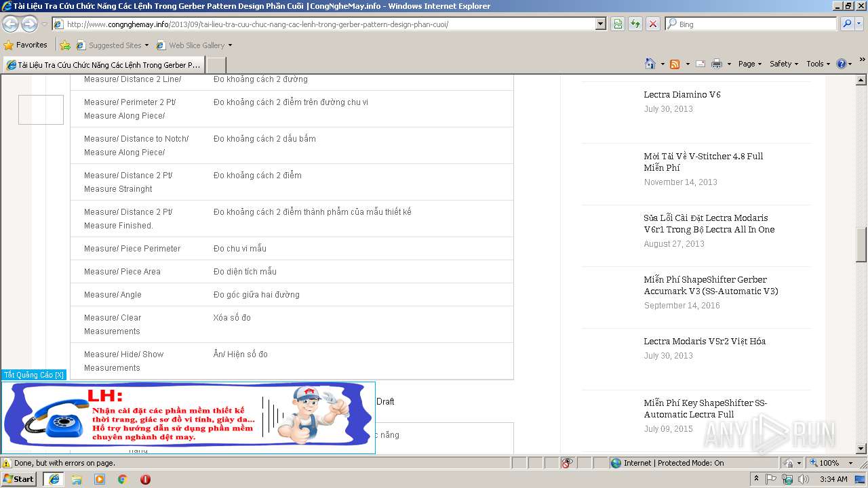868x488 pixels.
Task: Open the Home button dropdown arrow
Action: pyautogui.click(x=663, y=64)
